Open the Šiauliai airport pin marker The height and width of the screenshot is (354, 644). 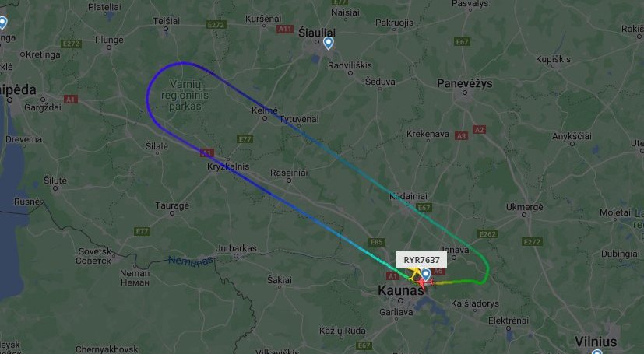(x=328, y=43)
